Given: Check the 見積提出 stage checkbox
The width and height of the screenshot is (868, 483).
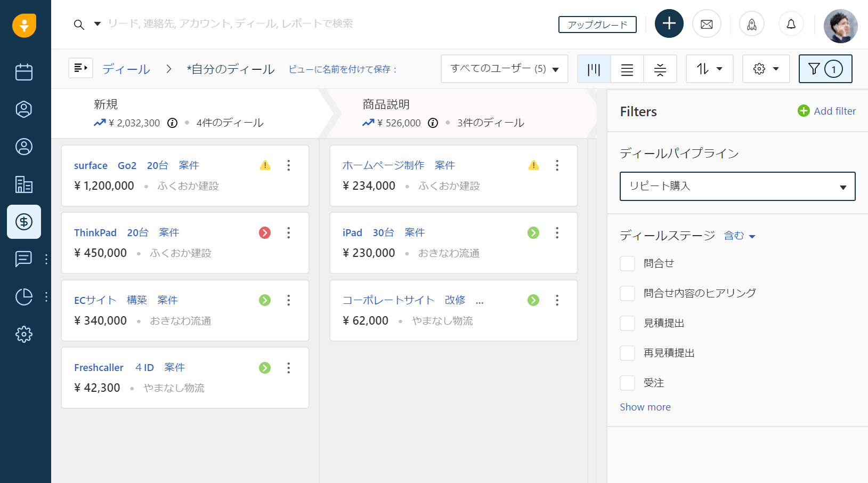Looking at the screenshot, I should (628, 323).
